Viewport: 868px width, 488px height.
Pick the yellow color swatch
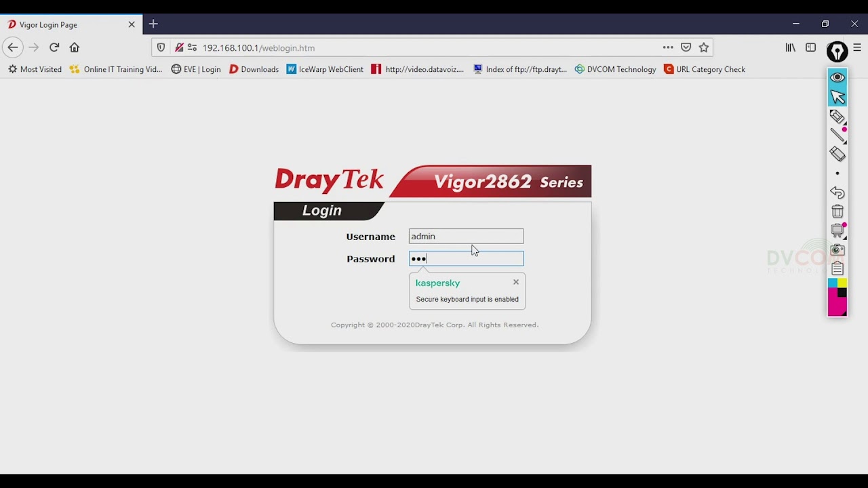click(x=842, y=283)
